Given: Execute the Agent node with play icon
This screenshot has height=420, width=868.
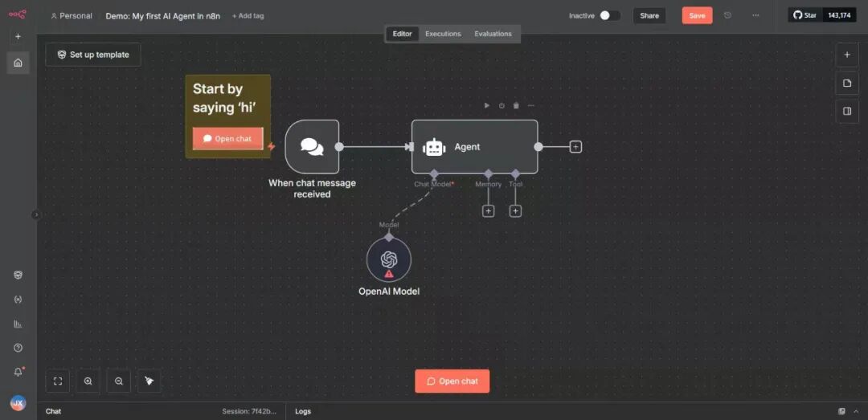Looking at the screenshot, I should [x=487, y=105].
